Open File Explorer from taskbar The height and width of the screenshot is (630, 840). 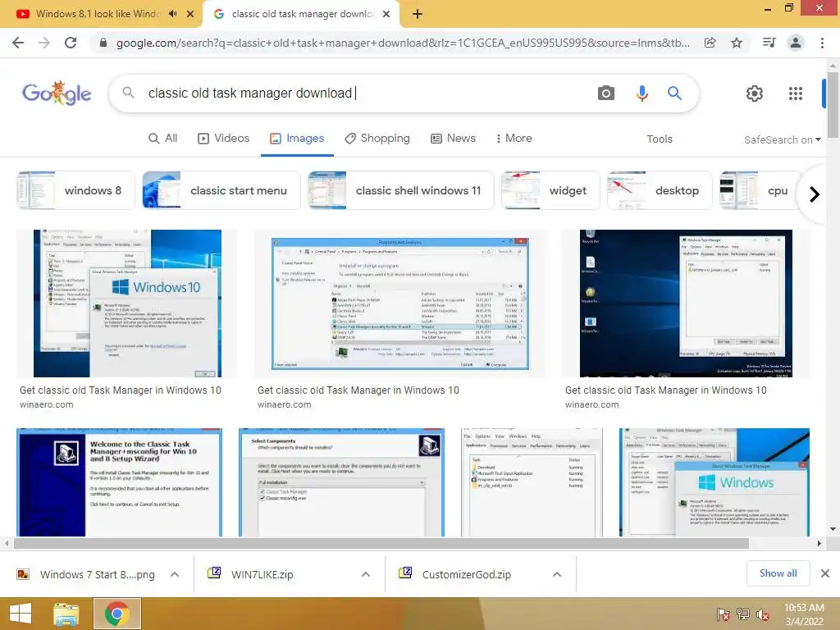[x=66, y=614]
